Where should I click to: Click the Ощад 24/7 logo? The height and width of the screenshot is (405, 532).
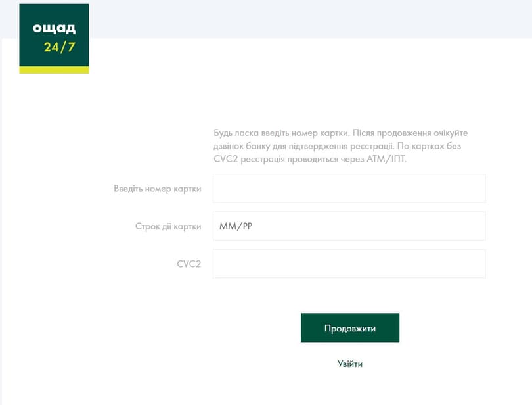[x=54, y=37]
